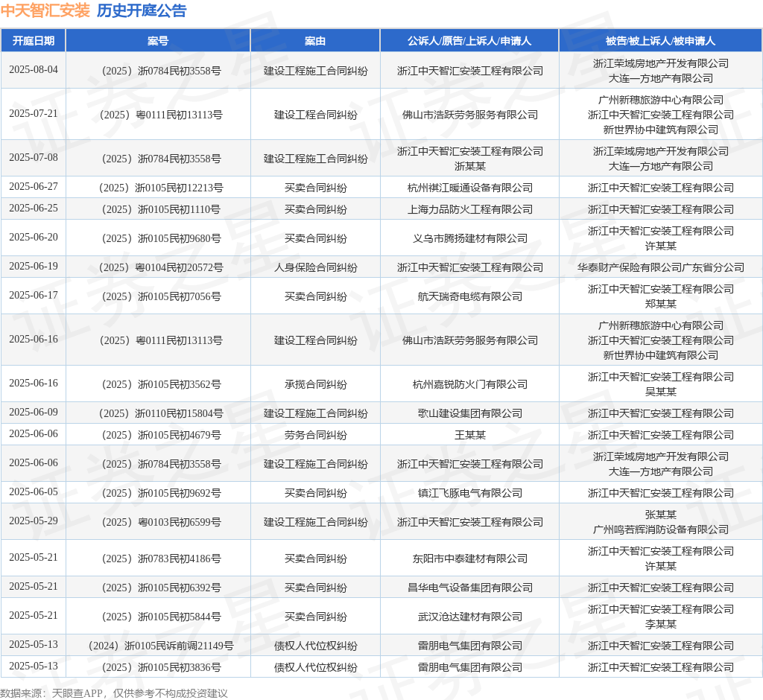Click defendant 张某某
This screenshot has height=700, width=763.
point(660,515)
